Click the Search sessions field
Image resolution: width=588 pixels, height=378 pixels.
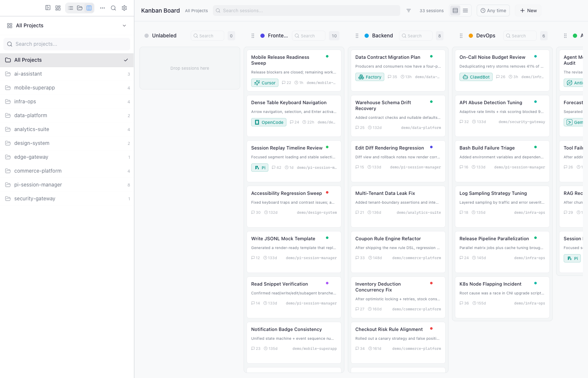click(x=307, y=10)
